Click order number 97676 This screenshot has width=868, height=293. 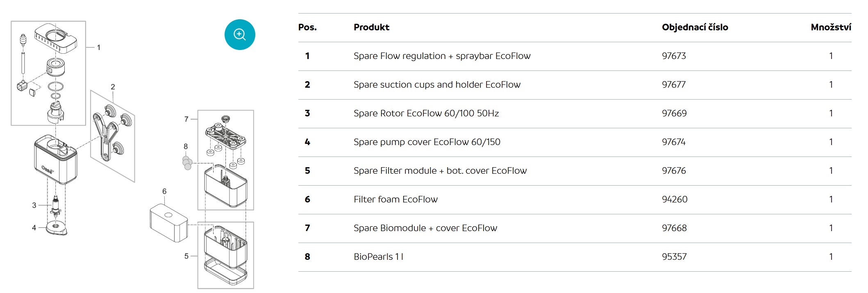coord(674,171)
